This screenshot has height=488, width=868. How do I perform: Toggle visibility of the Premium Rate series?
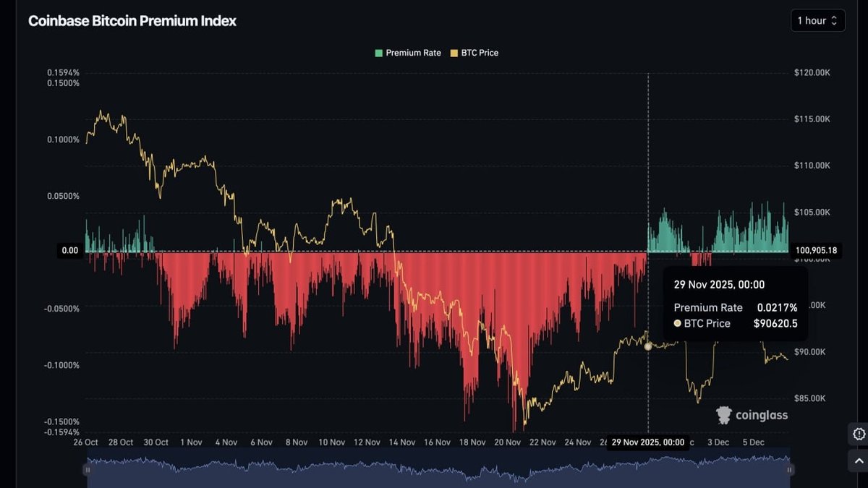(x=409, y=53)
